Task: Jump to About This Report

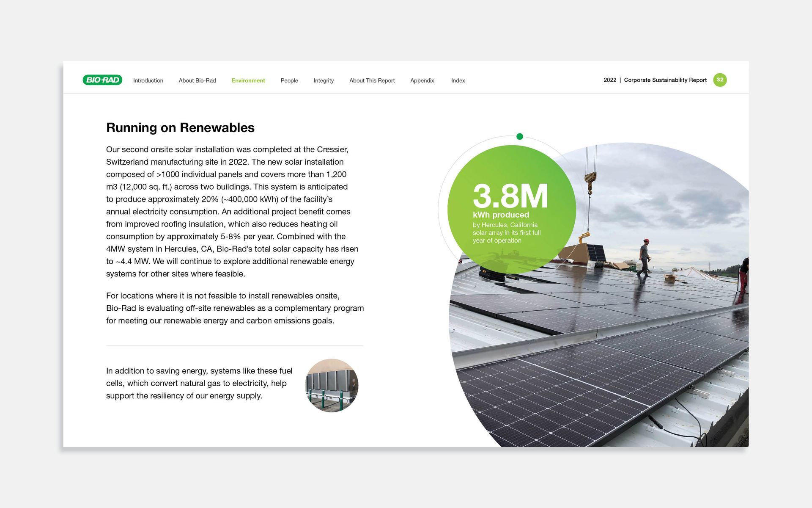Action: [372, 80]
